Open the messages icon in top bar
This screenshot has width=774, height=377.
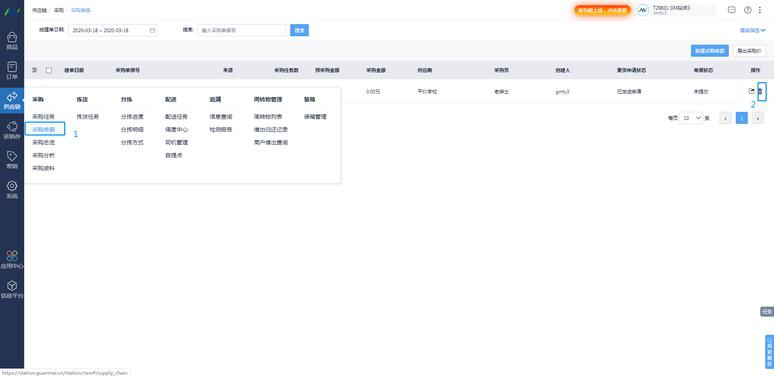point(732,10)
